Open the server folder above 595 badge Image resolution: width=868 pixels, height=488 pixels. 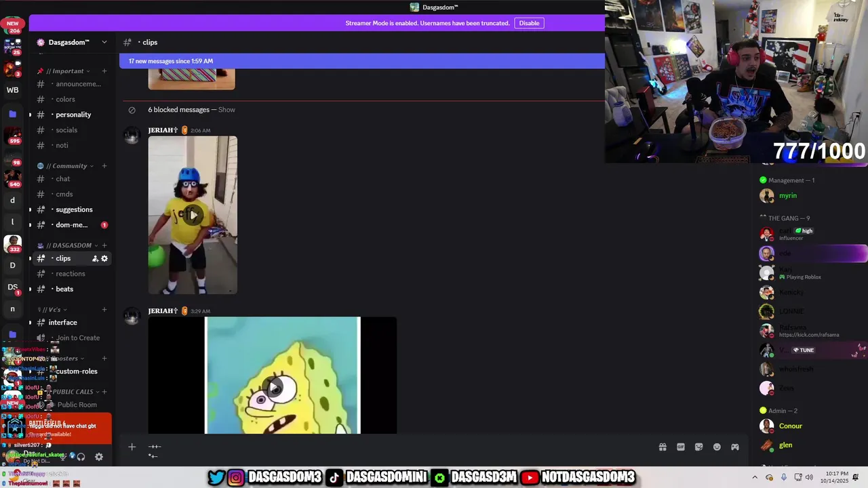(x=12, y=114)
